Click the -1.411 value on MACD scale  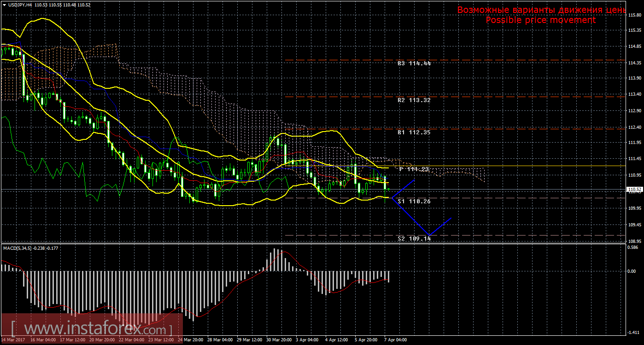pyautogui.click(x=634, y=332)
